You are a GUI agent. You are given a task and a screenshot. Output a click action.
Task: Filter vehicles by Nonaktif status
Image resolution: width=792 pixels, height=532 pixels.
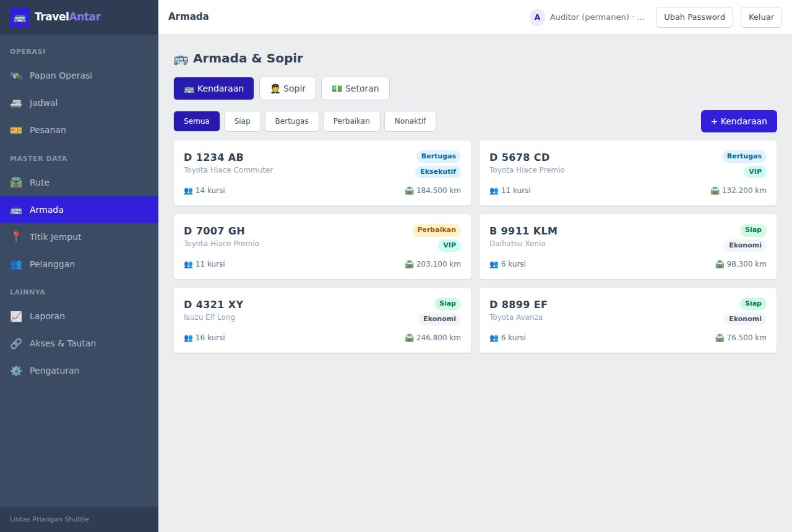pyautogui.click(x=410, y=121)
